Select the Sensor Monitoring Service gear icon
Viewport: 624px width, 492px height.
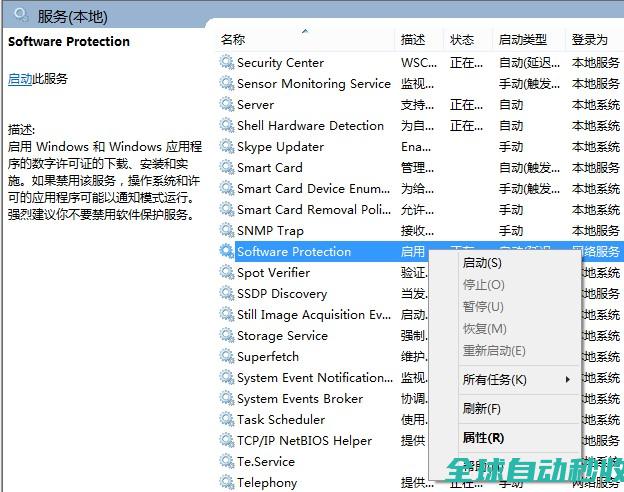coord(227,83)
